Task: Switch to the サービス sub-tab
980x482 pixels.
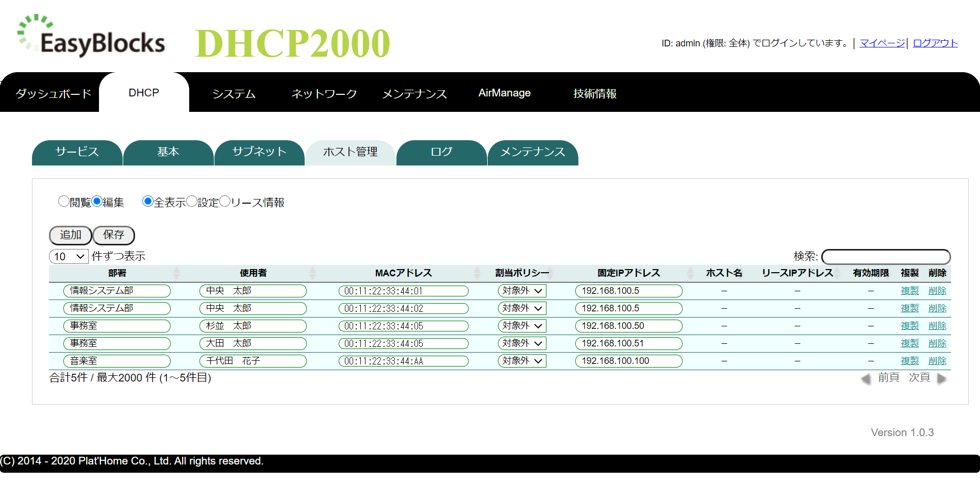Action: (x=77, y=153)
